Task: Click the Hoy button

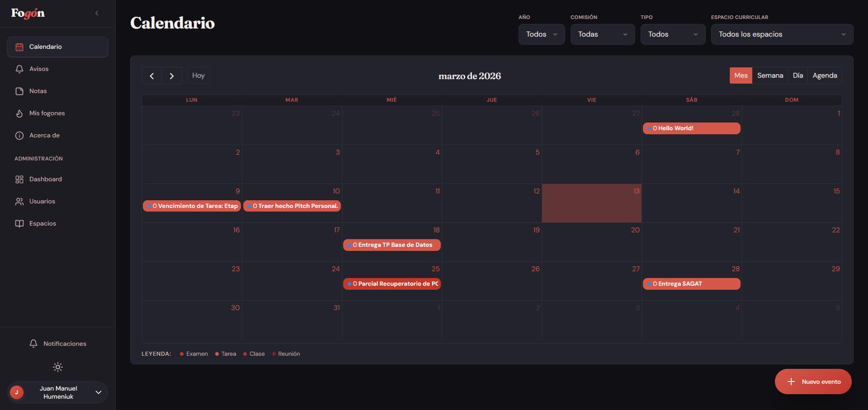Action: coord(198,75)
